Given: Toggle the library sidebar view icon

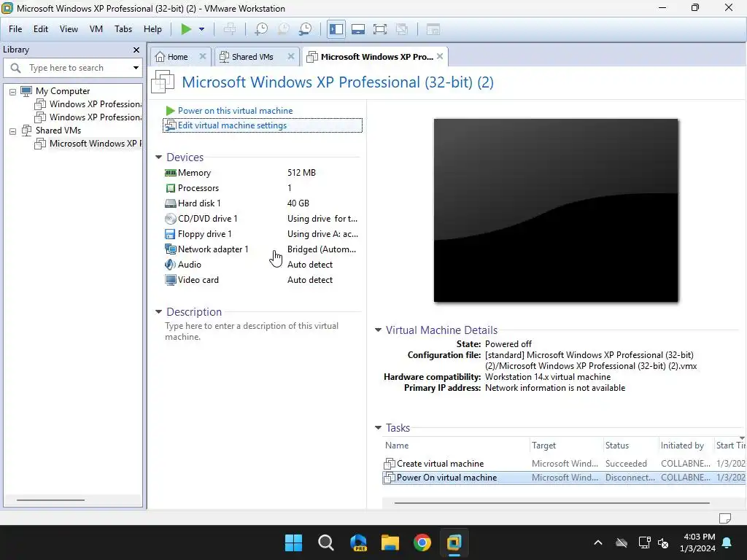Looking at the screenshot, I should pos(336,29).
